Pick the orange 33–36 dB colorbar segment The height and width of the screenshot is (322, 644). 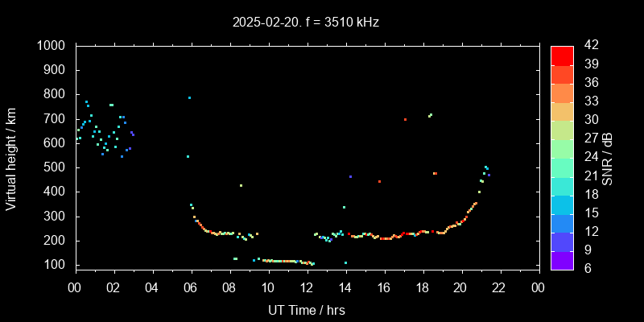[562, 93]
